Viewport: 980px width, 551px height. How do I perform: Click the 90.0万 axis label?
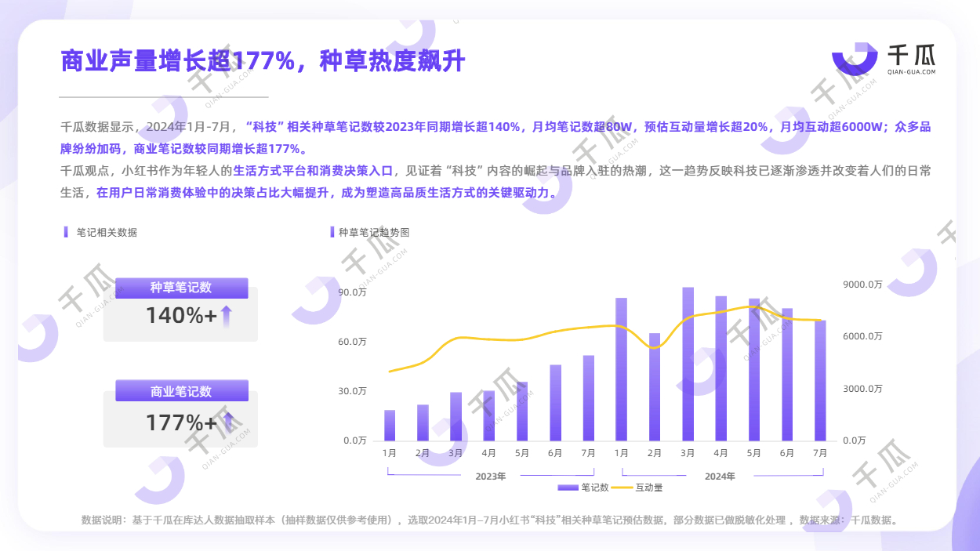coord(352,292)
